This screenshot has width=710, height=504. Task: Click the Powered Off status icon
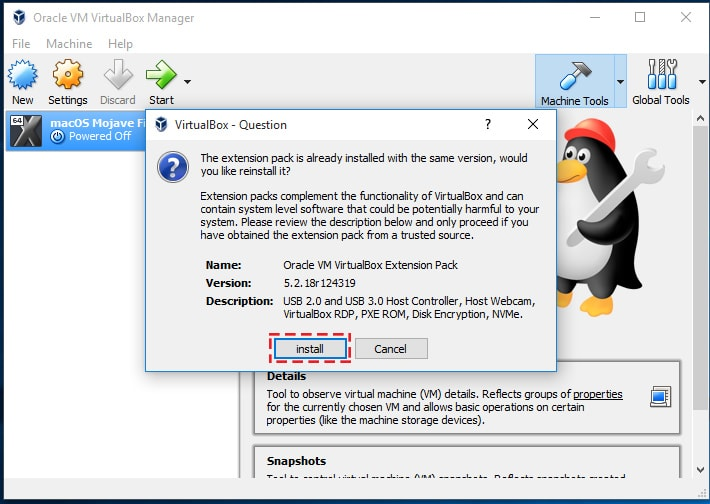click(x=57, y=137)
